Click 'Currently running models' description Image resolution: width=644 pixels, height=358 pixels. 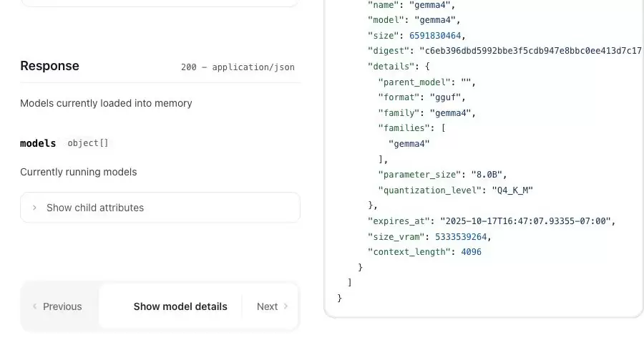point(79,172)
